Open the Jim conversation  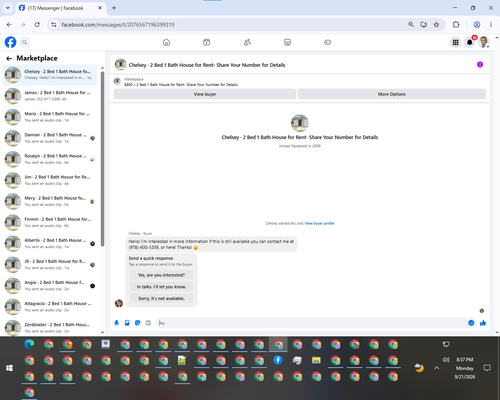tap(50, 180)
